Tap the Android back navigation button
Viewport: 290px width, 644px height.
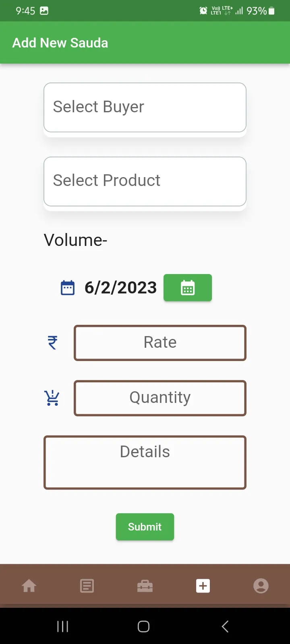click(x=225, y=626)
